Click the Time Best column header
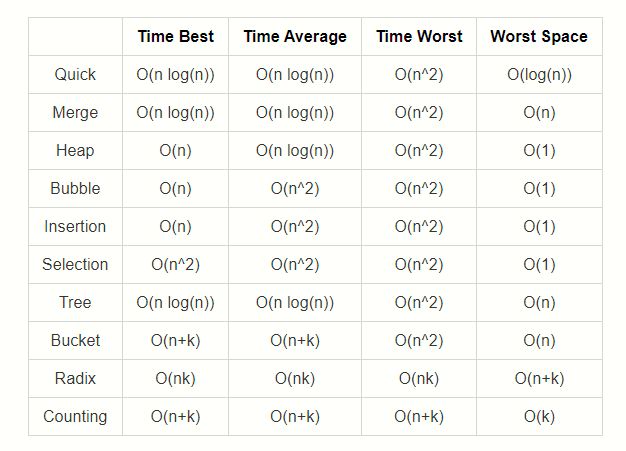 (175, 37)
